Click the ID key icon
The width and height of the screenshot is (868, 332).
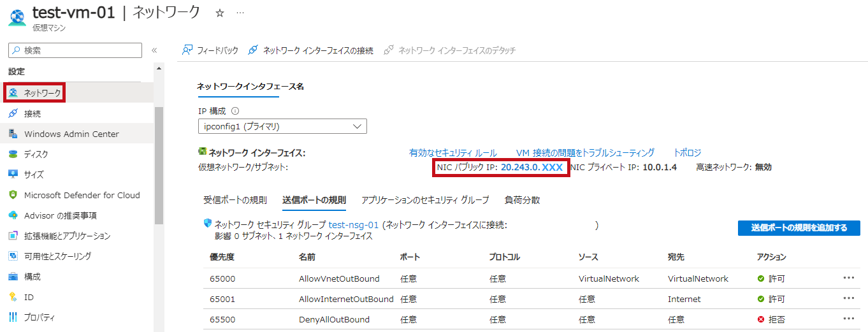13,297
